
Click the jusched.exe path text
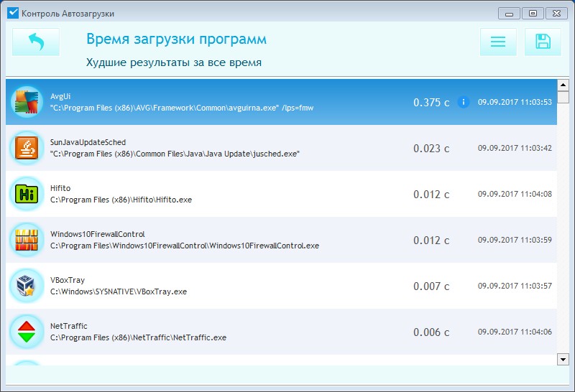175,154
